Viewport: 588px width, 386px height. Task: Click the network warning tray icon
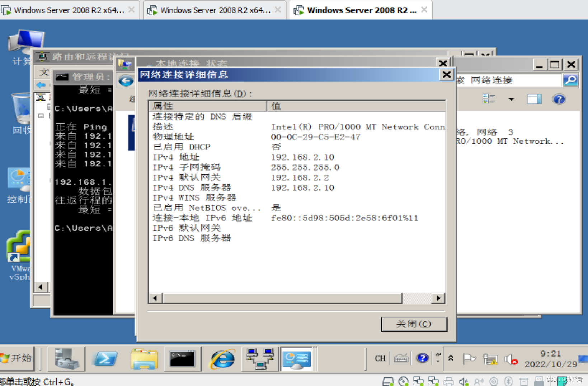click(490, 359)
